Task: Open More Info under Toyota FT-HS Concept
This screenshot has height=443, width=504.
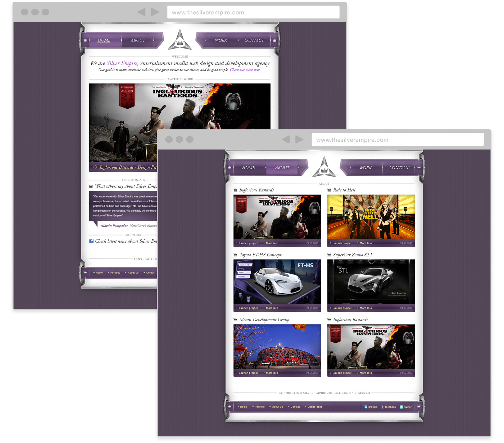Action: click(x=272, y=308)
